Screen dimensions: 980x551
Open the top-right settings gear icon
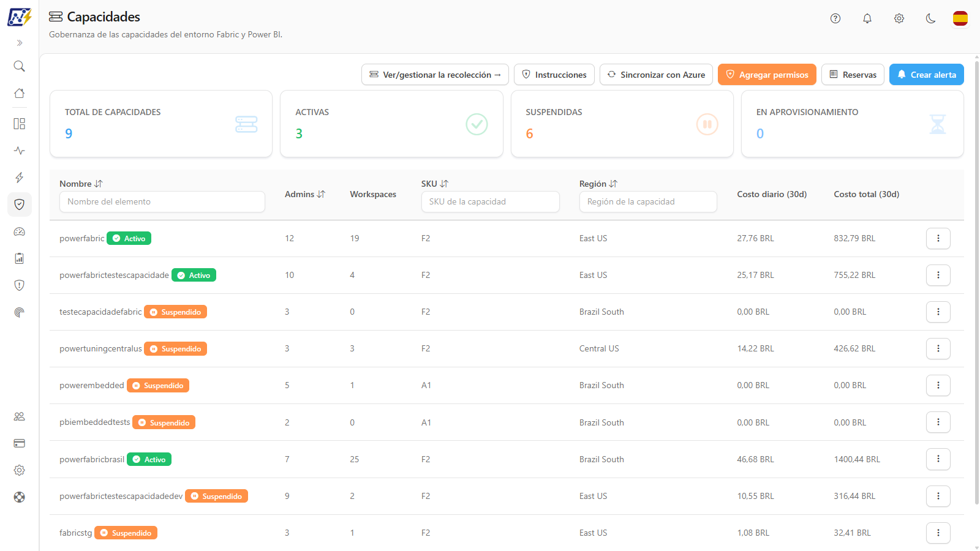click(x=899, y=18)
